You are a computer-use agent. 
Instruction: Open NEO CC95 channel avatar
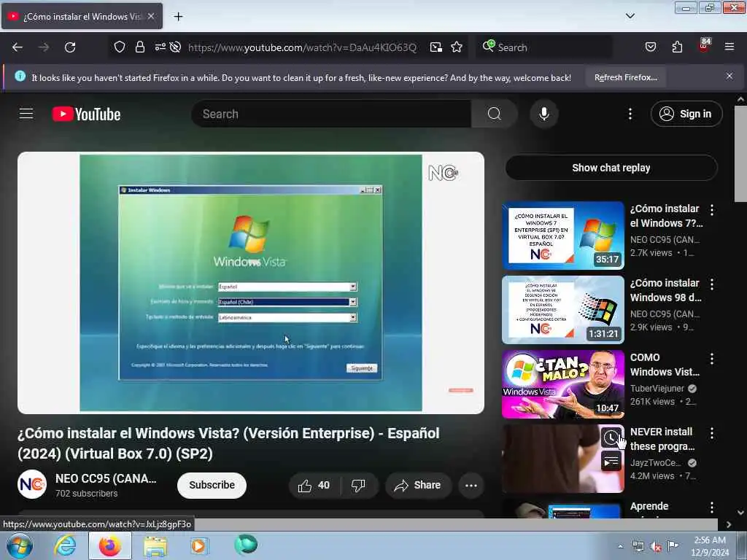(32, 484)
